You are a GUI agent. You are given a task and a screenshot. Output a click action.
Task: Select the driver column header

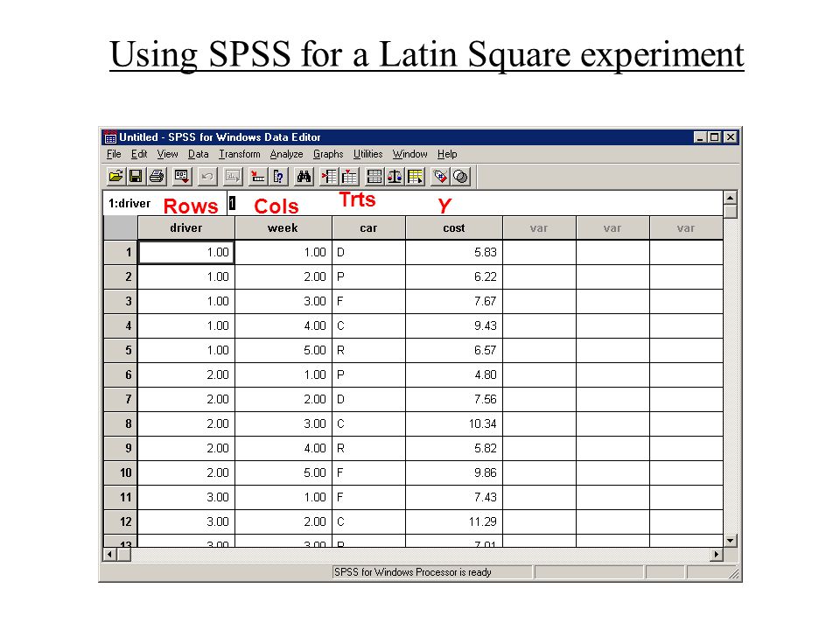(x=185, y=227)
